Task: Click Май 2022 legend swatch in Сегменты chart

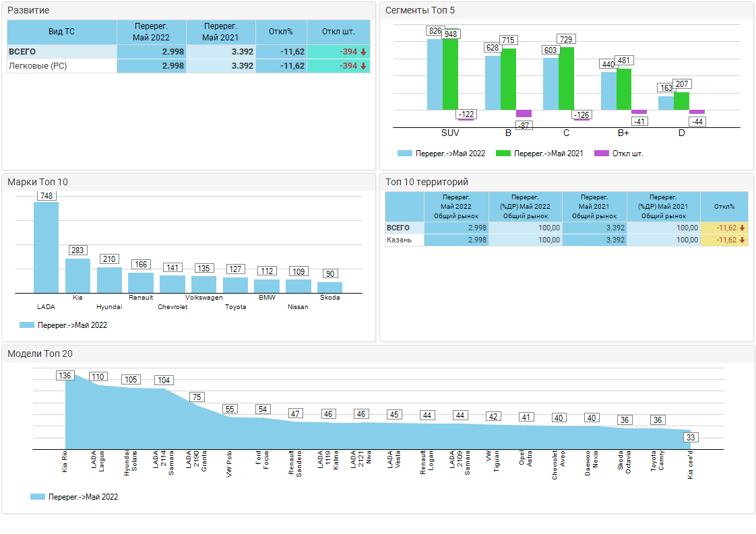Action: click(405, 154)
